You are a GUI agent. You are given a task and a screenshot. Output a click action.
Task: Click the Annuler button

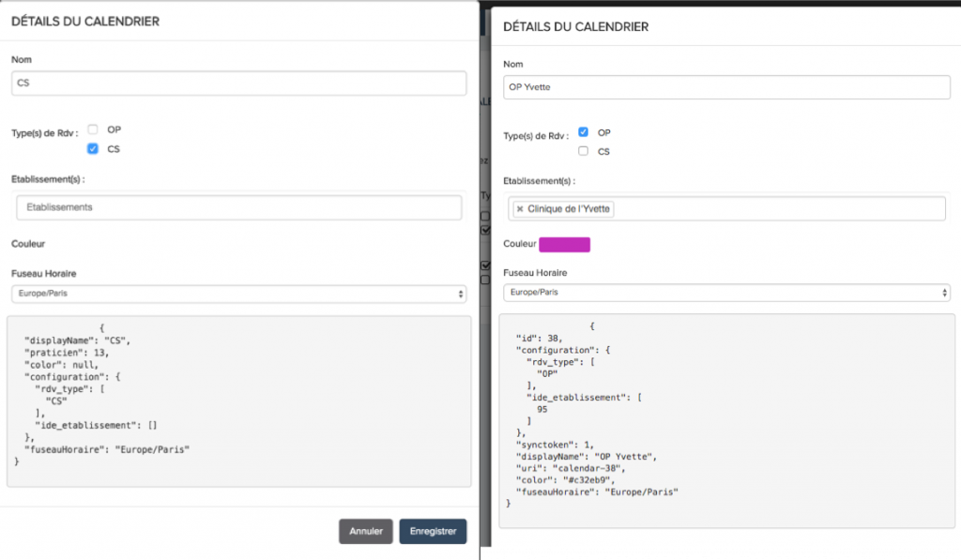coord(366,531)
